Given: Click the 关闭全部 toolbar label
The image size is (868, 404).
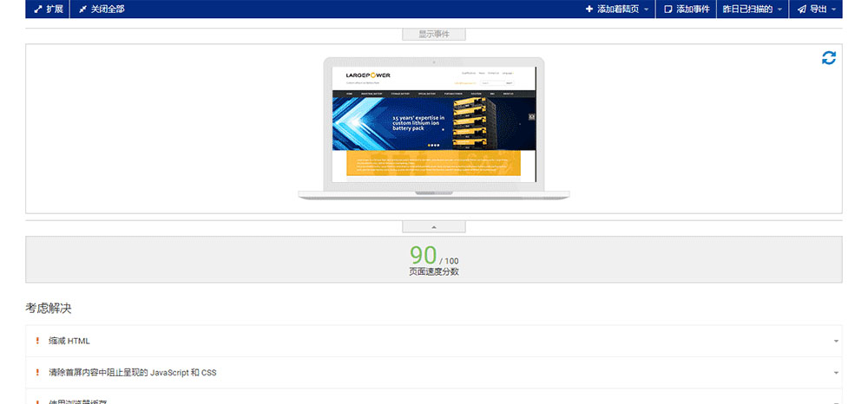Looking at the screenshot, I should tap(108, 10).
